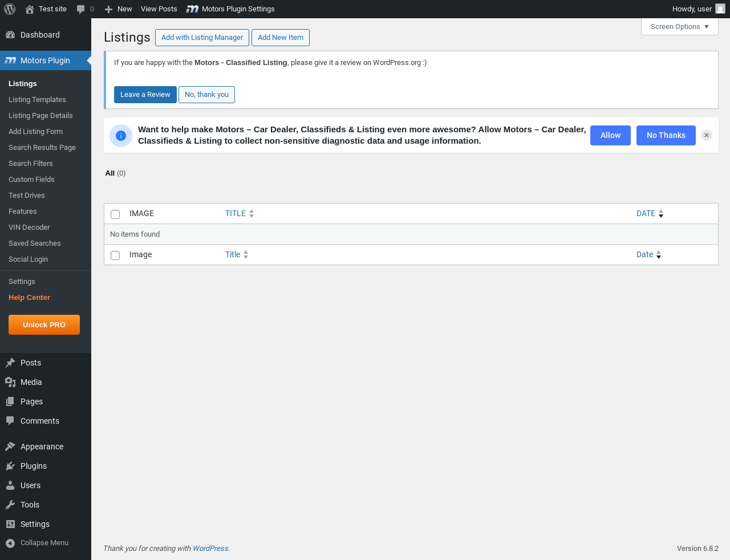
Task: Click View Posts in admin bar
Action: [x=159, y=9]
